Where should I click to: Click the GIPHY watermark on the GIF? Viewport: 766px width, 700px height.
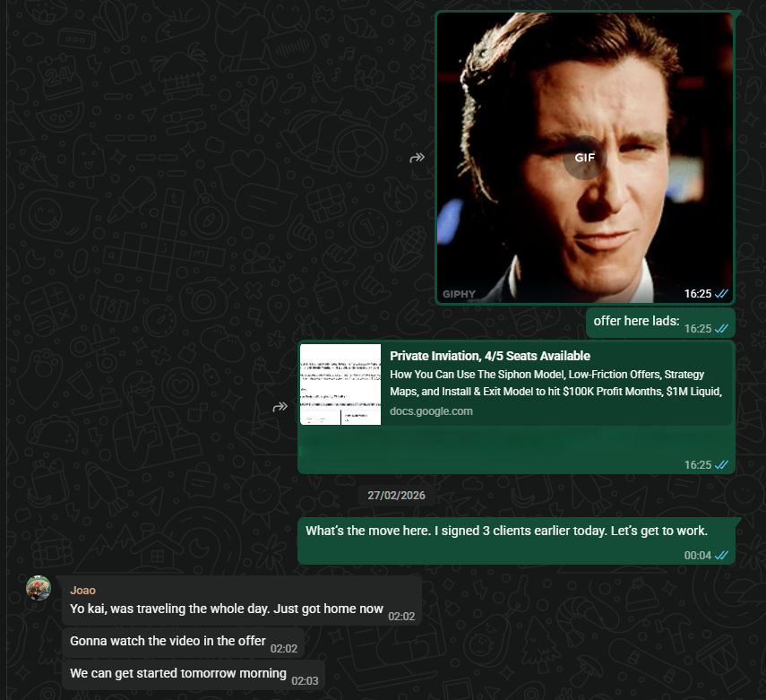tap(459, 294)
